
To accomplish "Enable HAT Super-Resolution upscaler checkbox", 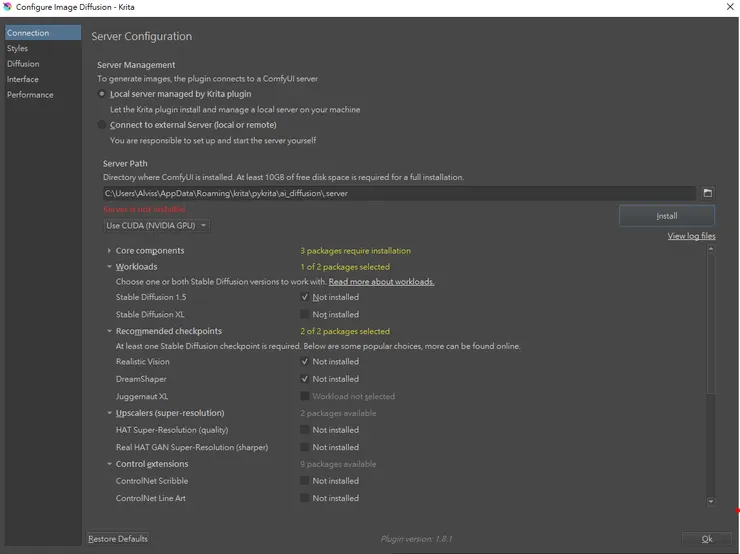I will pos(305,430).
